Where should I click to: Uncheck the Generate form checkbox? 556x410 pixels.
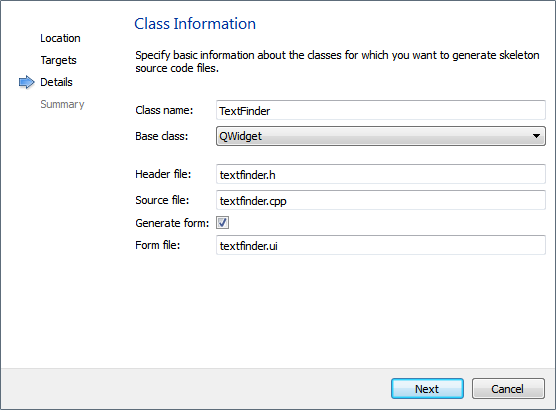tap(222, 223)
